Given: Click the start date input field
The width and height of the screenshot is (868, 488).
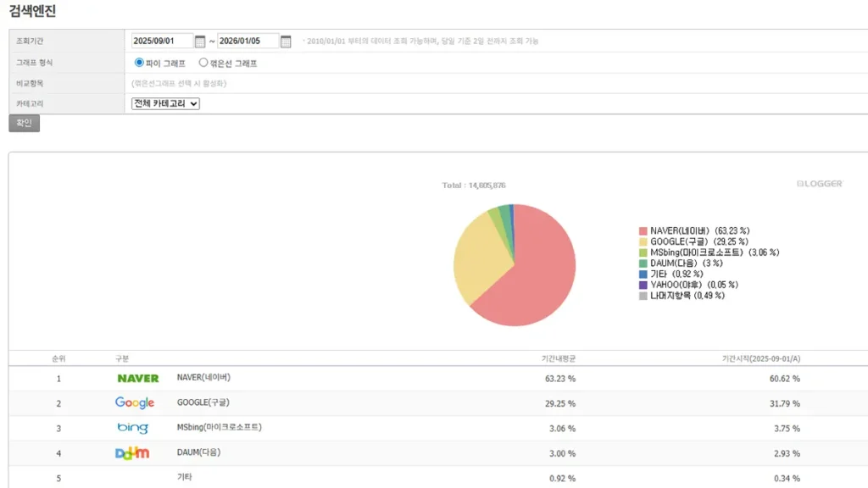Looking at the screenshot, I should click(161, 40).
